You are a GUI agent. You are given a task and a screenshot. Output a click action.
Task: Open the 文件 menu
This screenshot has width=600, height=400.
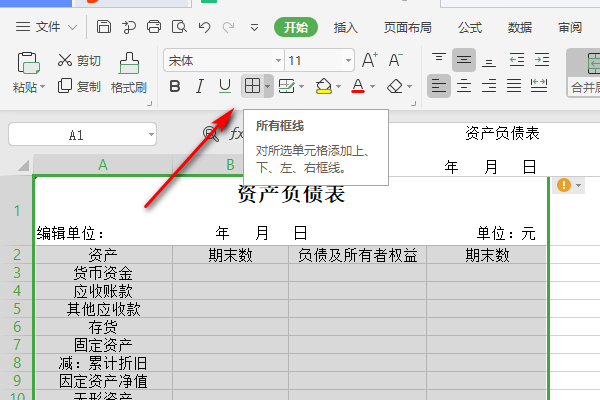49,27
